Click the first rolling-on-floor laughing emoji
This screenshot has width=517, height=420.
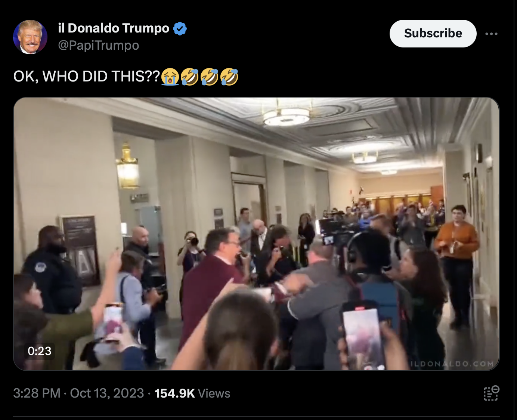tap(189, 77)
